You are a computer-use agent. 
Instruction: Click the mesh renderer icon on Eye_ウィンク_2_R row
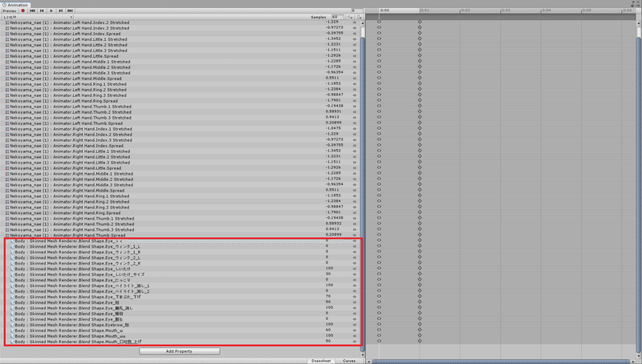[12, 264]
